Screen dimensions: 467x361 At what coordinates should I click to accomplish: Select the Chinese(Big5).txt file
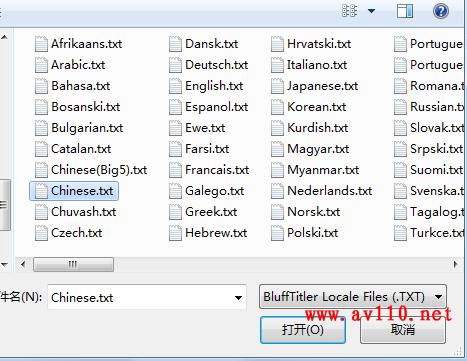(91, 170)
